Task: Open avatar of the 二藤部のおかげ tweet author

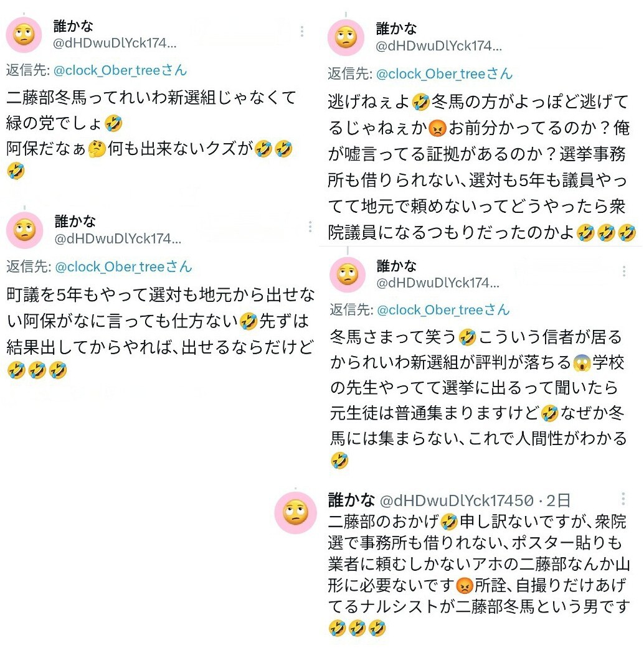Action: pos(295,512)
